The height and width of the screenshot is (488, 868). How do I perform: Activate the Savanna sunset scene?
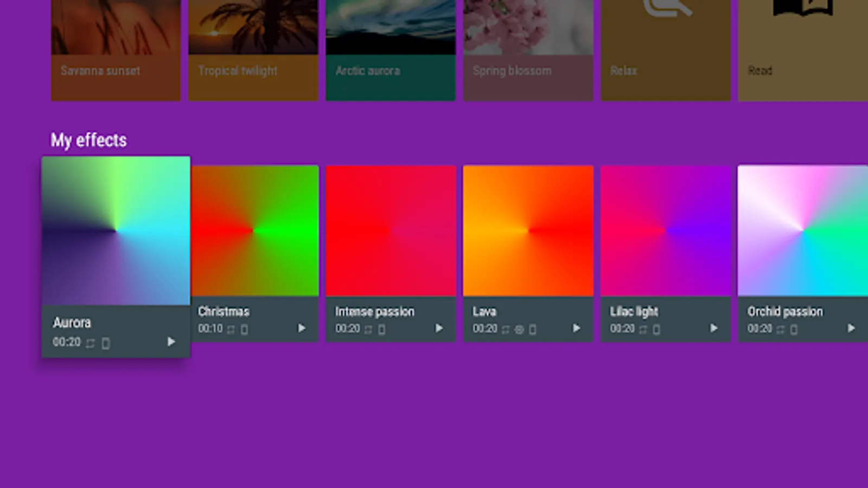[116, 50]
